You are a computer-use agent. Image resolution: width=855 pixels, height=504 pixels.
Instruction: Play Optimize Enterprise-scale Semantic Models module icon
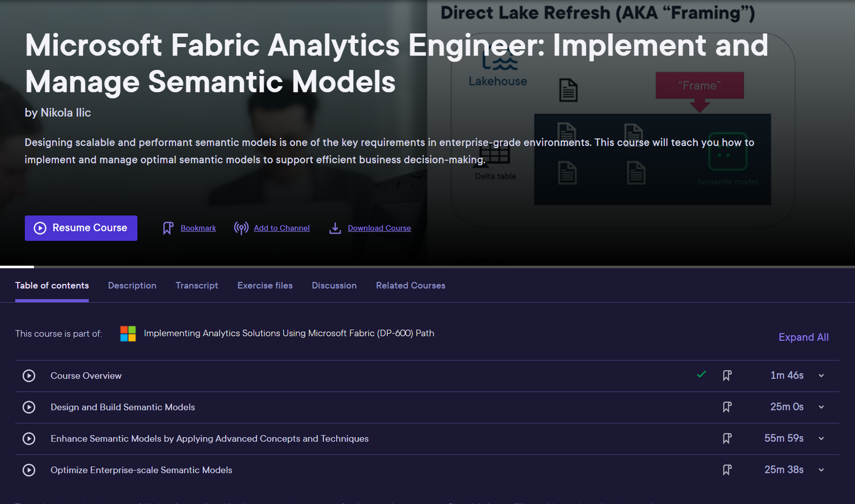(x=29, y=470)
